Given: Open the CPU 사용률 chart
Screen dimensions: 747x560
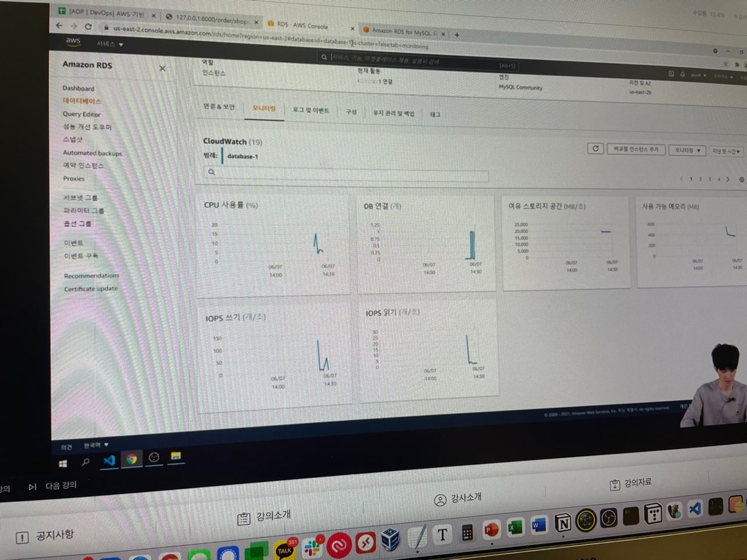Looking at the screenshot, I should point(274,245).
